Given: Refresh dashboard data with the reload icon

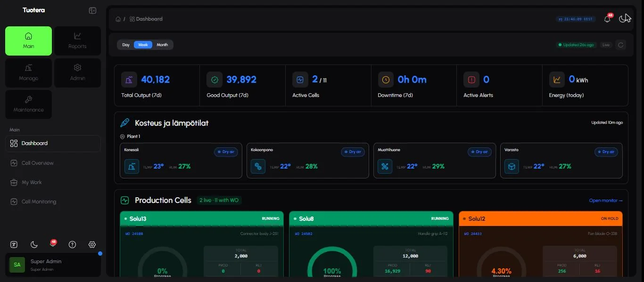Looking at the screenshot, I should point(621,45).
